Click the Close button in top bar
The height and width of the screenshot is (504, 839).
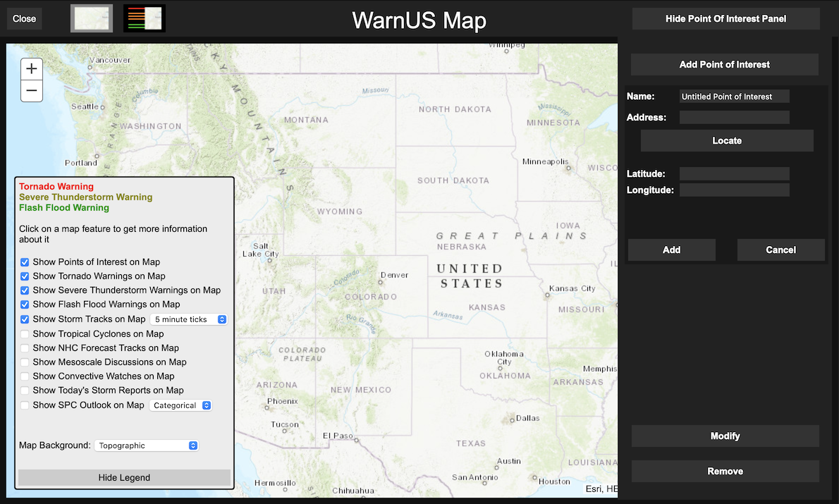[x=25, y=19]
